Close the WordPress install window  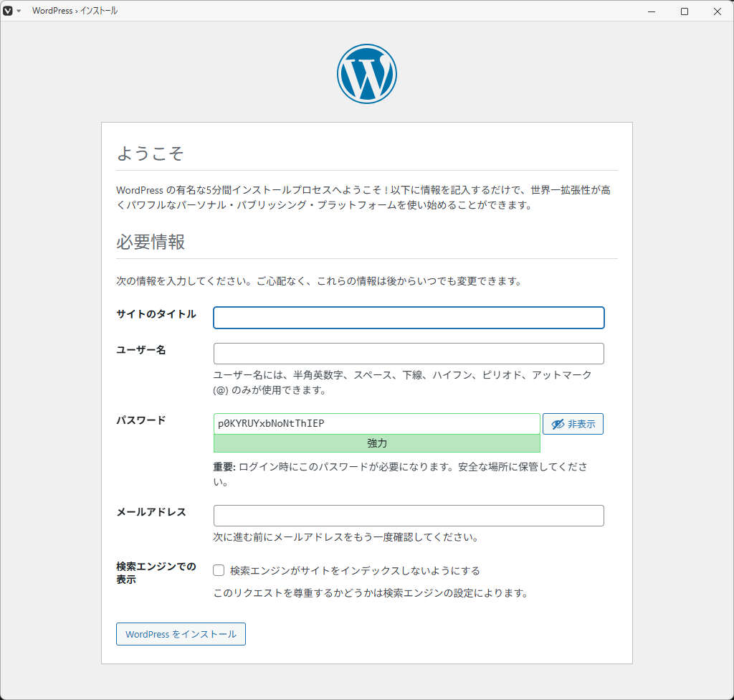coord(717,11)
